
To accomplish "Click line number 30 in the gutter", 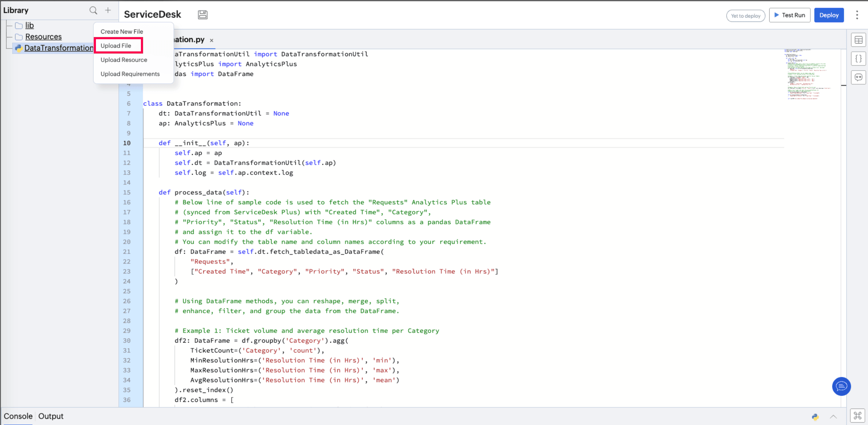I will (x=127, y=341).
